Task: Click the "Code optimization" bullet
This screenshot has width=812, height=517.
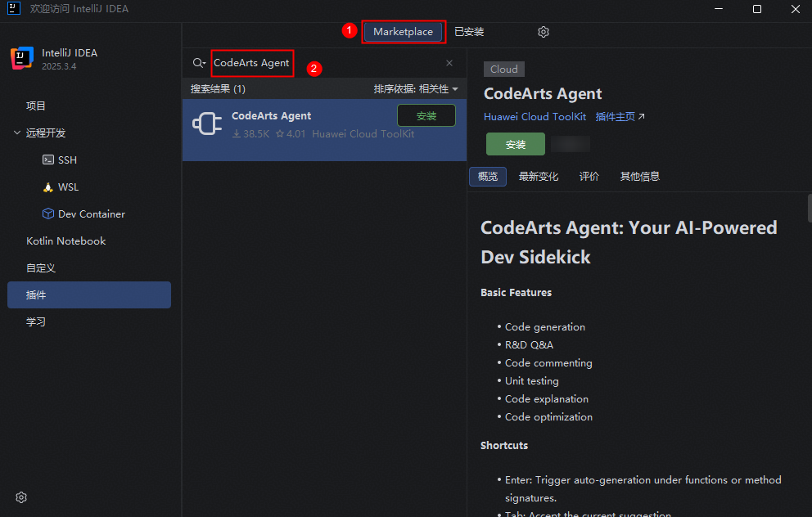Action: click(x=548, y=417)
